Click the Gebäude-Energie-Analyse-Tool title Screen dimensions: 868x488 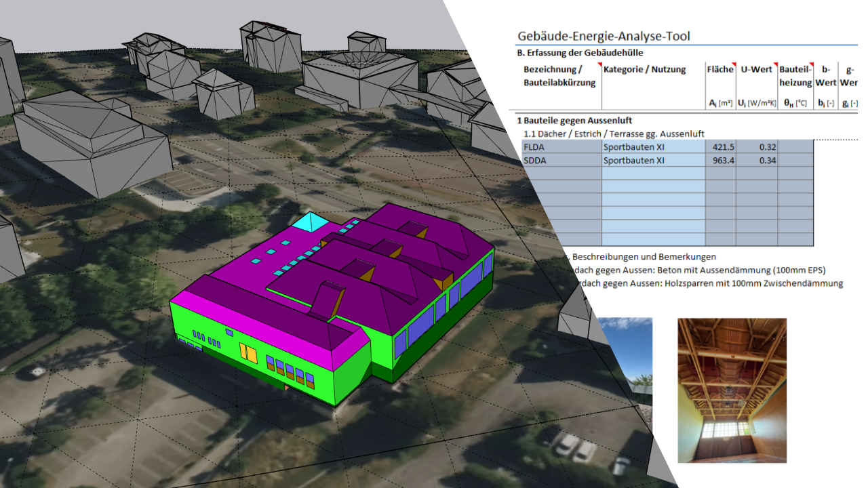(604, 36)
